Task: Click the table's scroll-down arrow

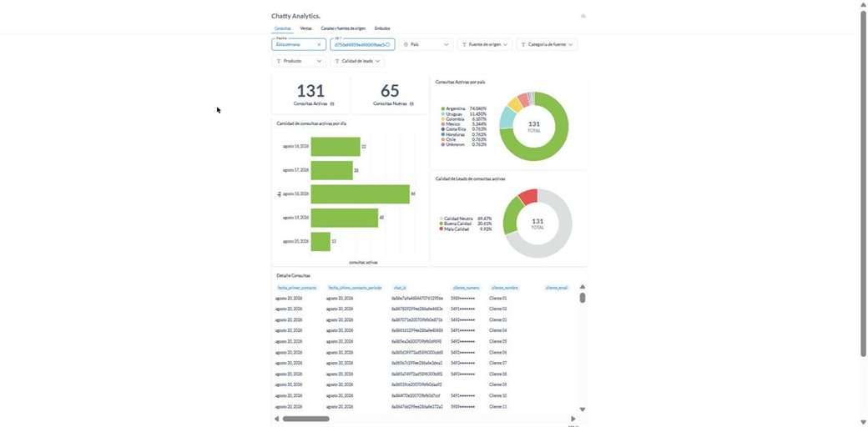Action: click(583, 409)
